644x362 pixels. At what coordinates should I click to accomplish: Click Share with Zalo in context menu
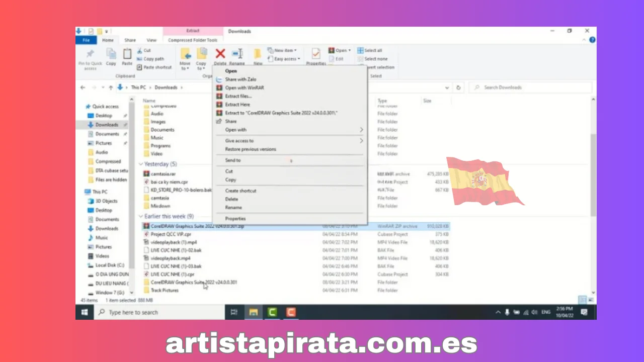240,79
